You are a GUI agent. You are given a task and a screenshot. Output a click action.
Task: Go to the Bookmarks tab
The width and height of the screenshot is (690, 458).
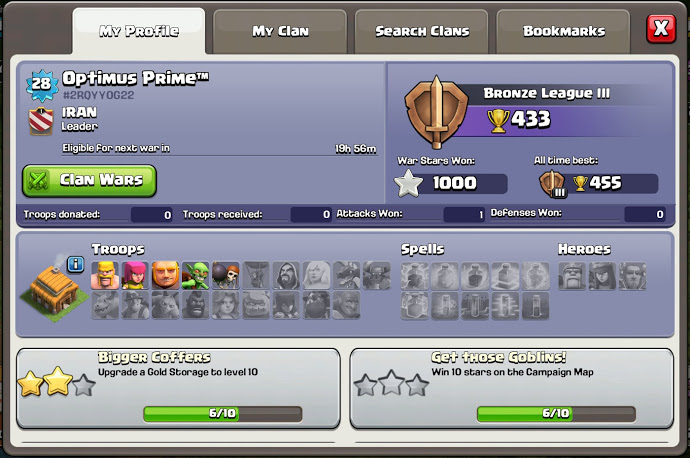coord(564,31)
